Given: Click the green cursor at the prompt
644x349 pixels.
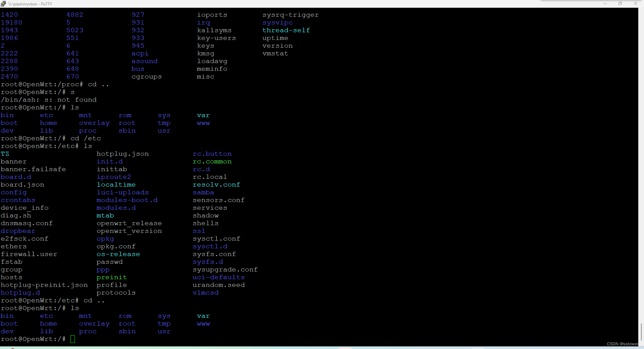Looking at the screenshot, I should pos(73,339).
